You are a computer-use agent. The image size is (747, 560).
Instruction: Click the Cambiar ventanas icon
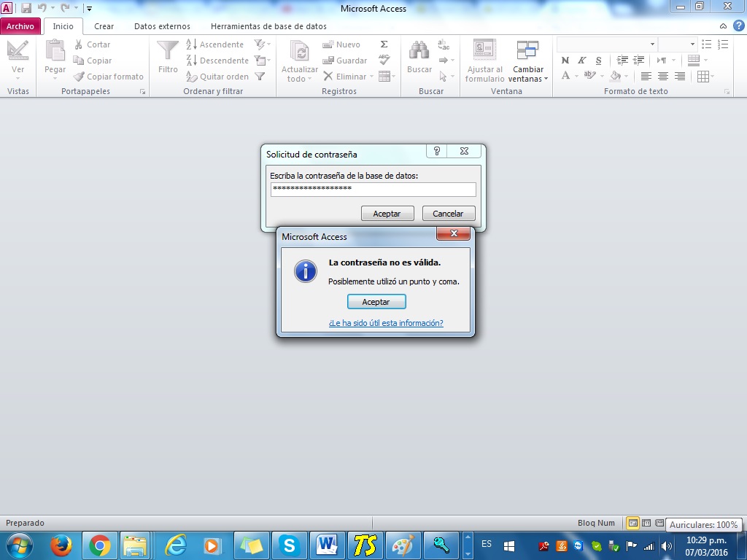(528, 50)
